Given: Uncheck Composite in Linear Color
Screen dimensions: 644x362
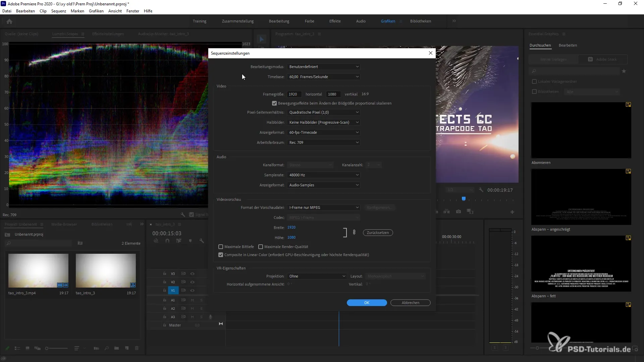Looking at the screenshot, I should coord(221,255).
